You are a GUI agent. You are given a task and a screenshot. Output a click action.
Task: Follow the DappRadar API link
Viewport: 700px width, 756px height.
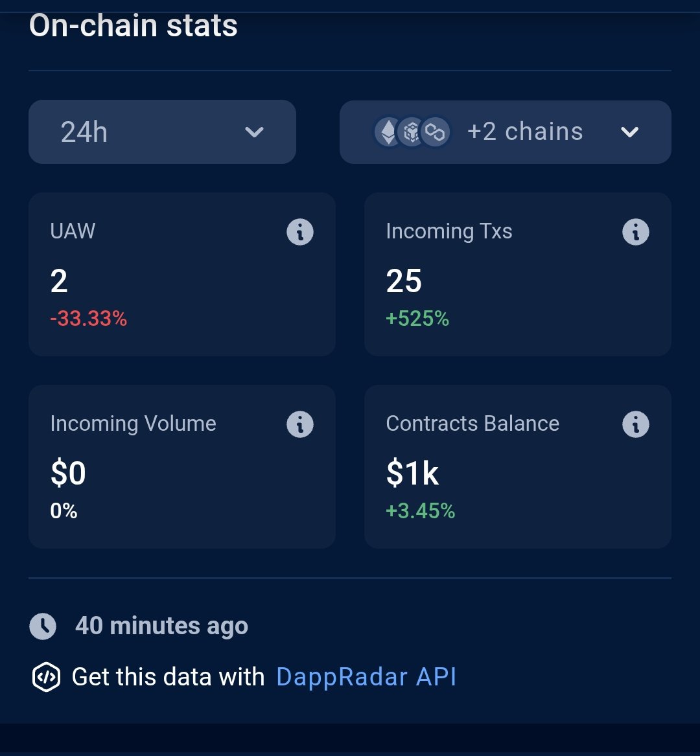(366, 676)
